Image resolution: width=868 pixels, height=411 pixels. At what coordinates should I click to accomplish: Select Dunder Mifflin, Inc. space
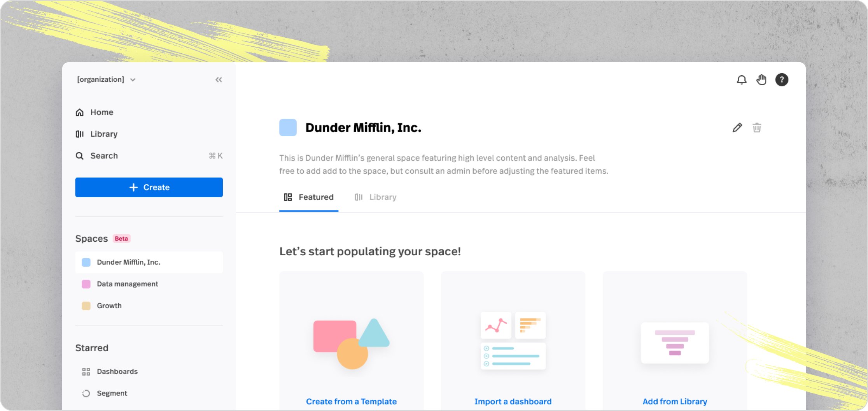coord(149,262)
